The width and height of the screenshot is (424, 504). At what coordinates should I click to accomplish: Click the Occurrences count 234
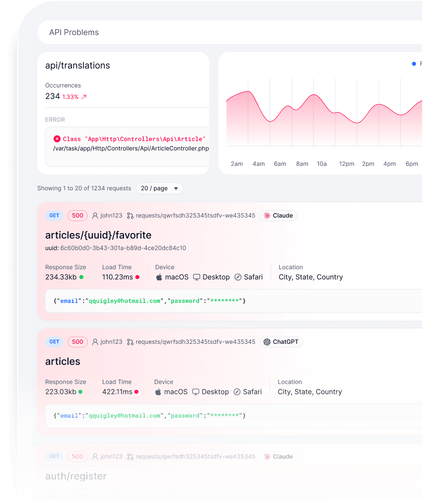pos(53,97)
